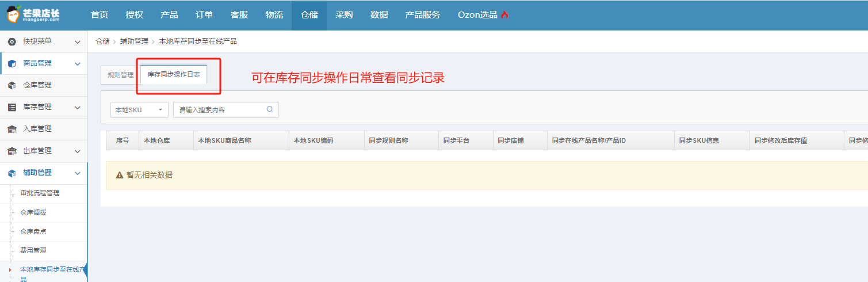This screenshot has height=282, width=868.
Task: Click the 入库管理 warehouse icon
Action: click(x=12, y=129)
